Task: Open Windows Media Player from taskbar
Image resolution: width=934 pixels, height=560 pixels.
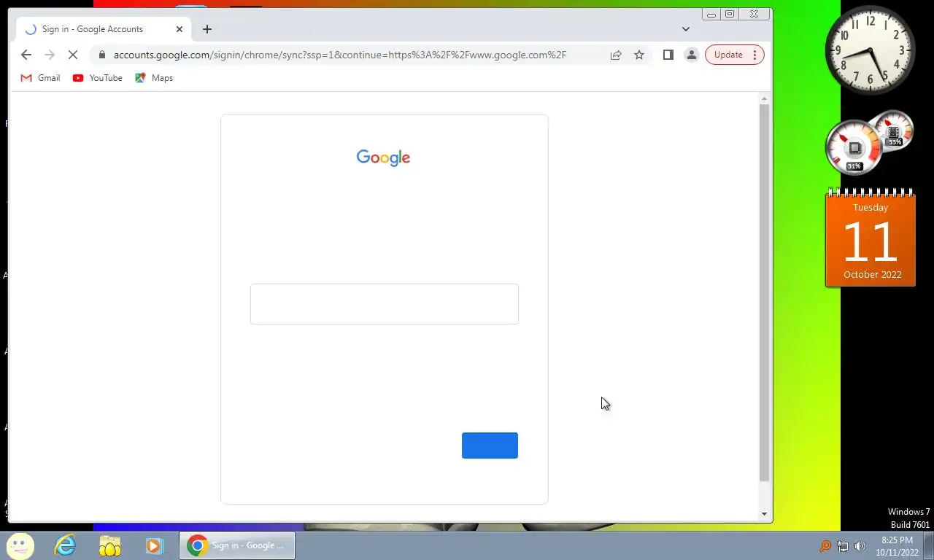Action: coord(153,545)
